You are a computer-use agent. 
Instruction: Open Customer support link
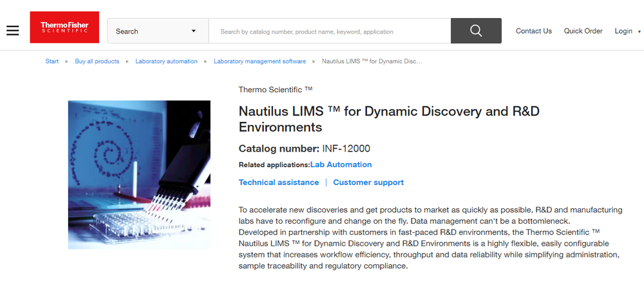(x=368, y=182)
